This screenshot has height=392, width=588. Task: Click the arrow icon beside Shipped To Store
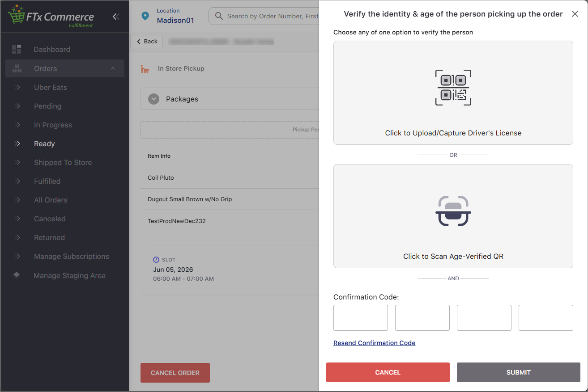coord(17,163)
